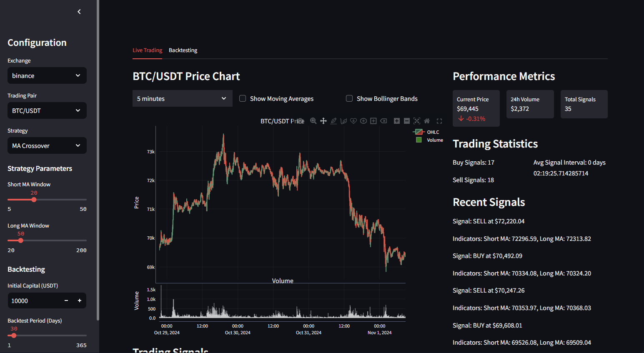Enable Show Bollinger Bands
Screen dimensions: 644x353
349,98
